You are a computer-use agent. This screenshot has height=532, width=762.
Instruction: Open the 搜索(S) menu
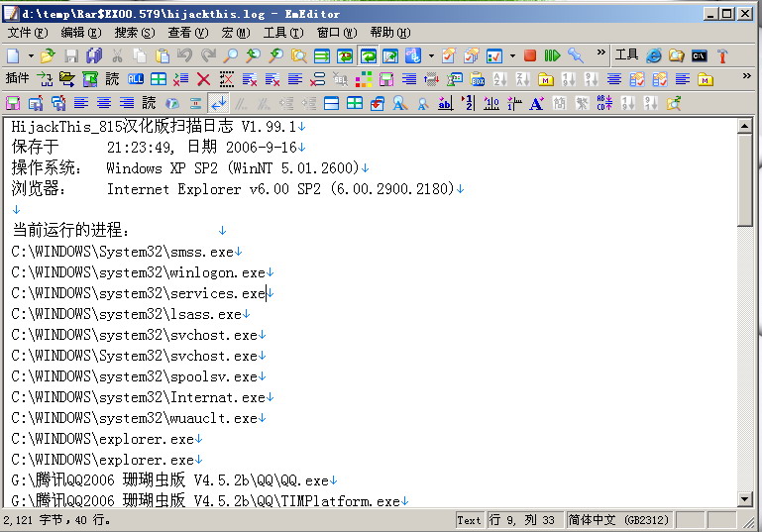pos(135,33)
